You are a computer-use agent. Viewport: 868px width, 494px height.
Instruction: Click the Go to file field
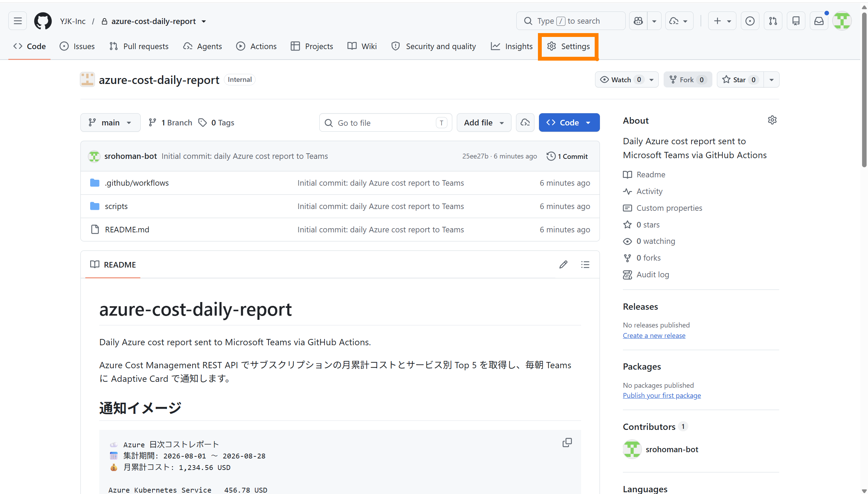pos(386,123)
